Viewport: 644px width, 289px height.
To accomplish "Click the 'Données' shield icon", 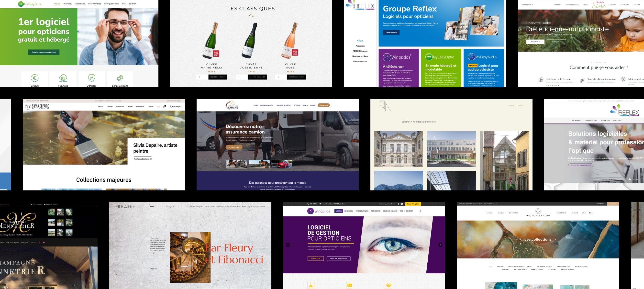I will [91, 78].
